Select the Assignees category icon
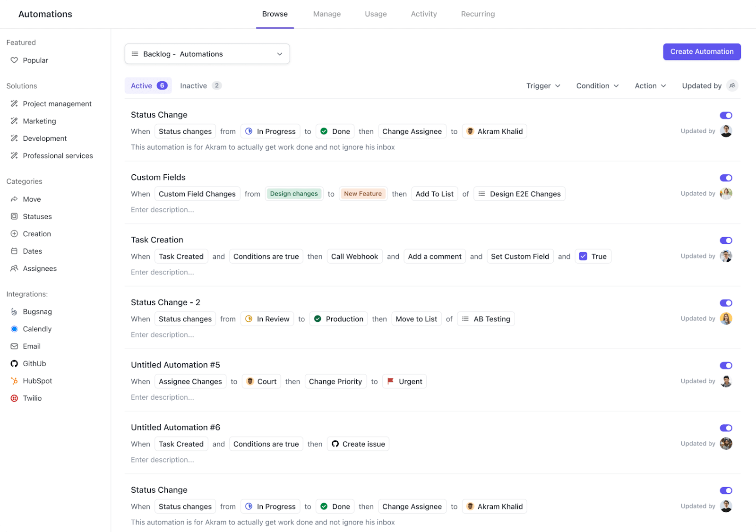This screenshot has height=532, width=756. pyautogui.click(x=14, y=268)
